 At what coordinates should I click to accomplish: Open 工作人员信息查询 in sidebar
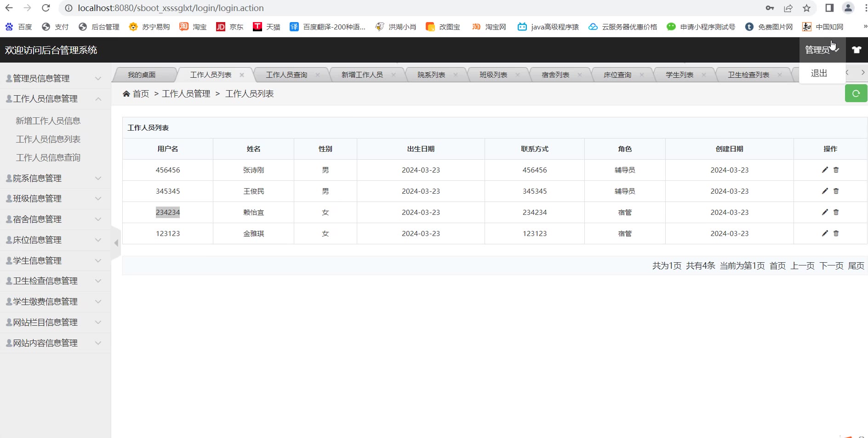[48, 158]
